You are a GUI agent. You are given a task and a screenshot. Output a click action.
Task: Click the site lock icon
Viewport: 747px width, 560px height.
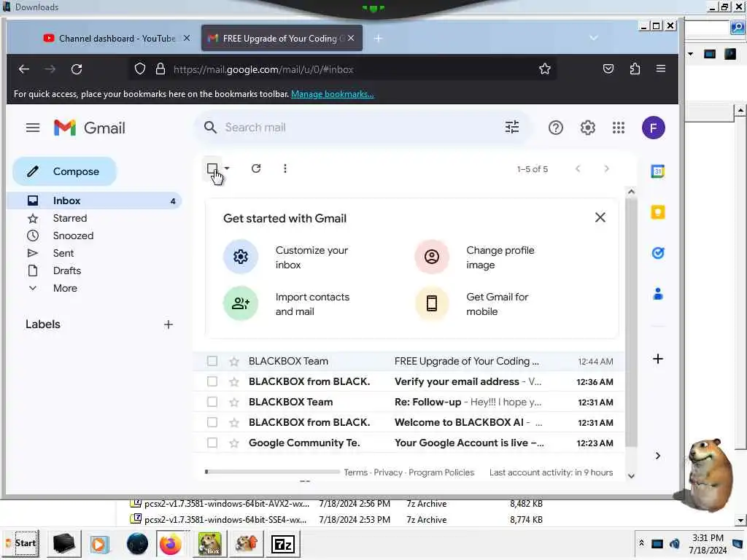[x=160, y=69]
